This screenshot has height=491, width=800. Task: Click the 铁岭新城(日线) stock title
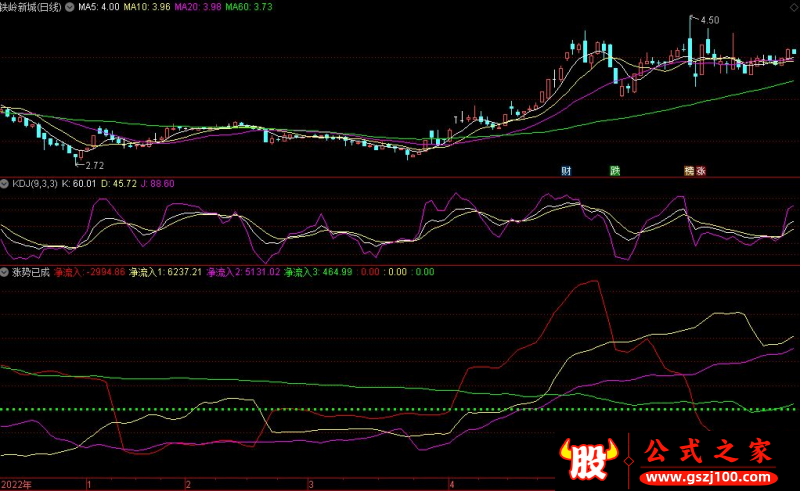click(30, 7)
